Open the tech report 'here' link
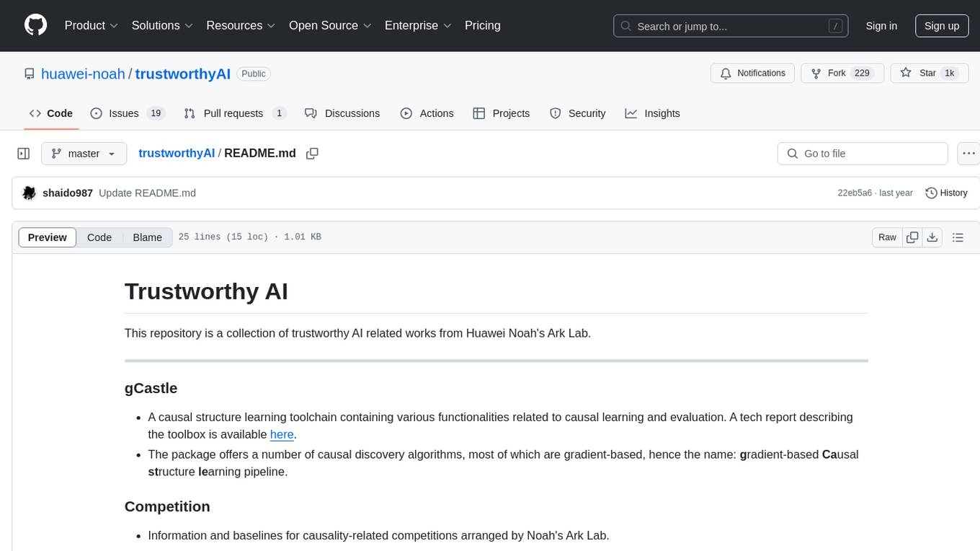Image resolution: width=980 pixels, height=551 pixels. 282,434
